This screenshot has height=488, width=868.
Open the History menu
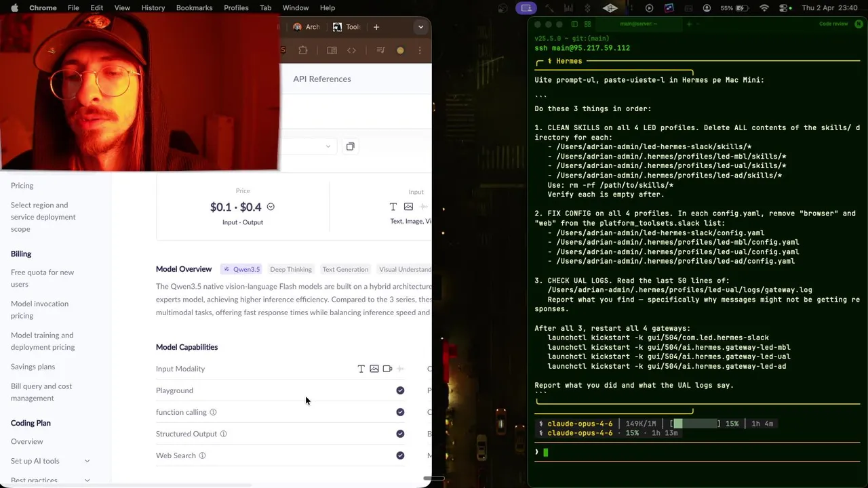point(153,8)
